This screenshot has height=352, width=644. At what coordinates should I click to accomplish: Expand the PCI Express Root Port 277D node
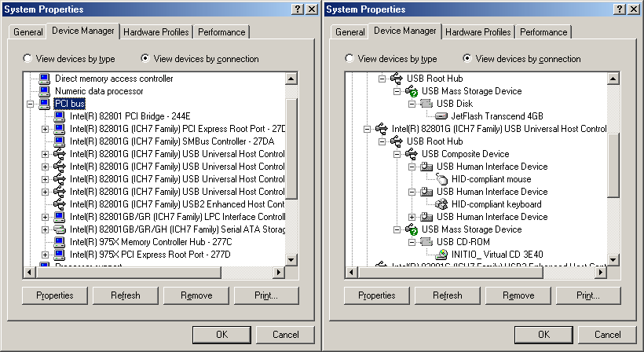45,255
